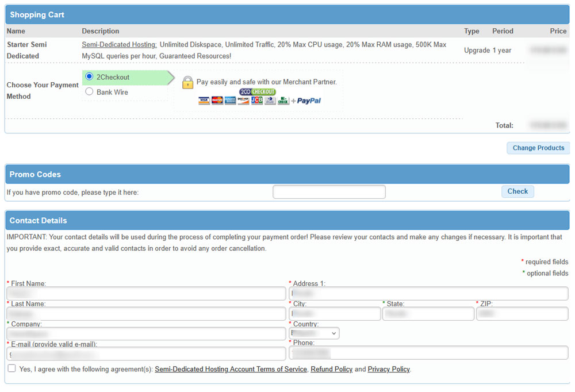The width and height of the screenshot is (575, 392).
Task: Open the Semi-Dedicated Hosting link
Action: click(x=118, y=44)
